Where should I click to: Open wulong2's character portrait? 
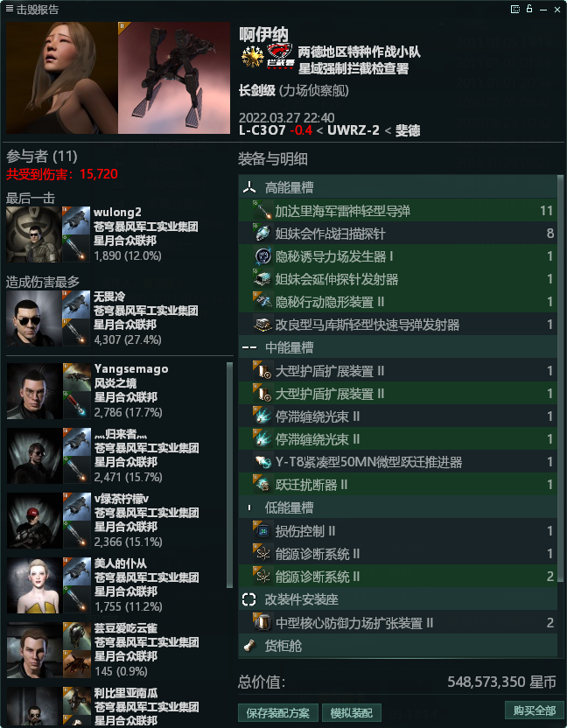(x=33, y=234)
